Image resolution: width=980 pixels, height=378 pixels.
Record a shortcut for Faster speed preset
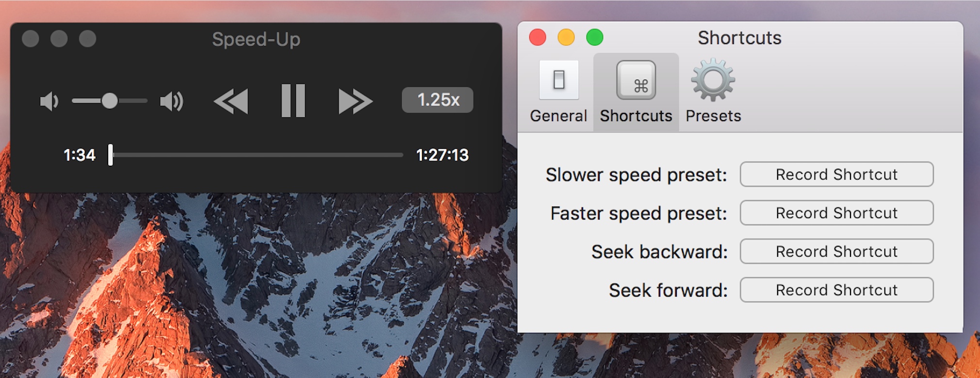click(836, 213)
